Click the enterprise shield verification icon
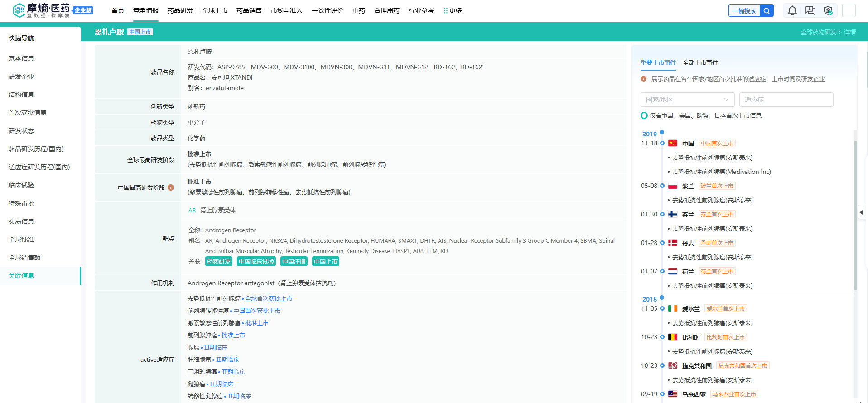Screen dimensions: 868x403 [x=828, y=10]
